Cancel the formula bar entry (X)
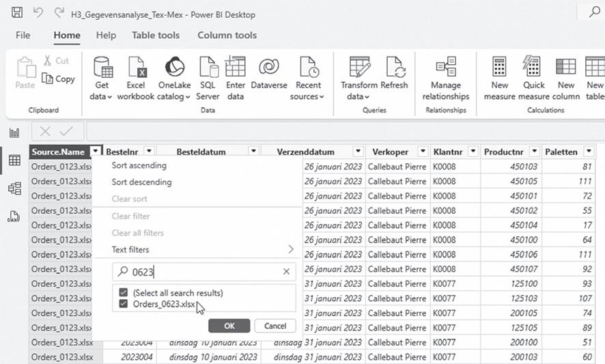This screenshot has width=605, height=364. (x=45, y=132)
